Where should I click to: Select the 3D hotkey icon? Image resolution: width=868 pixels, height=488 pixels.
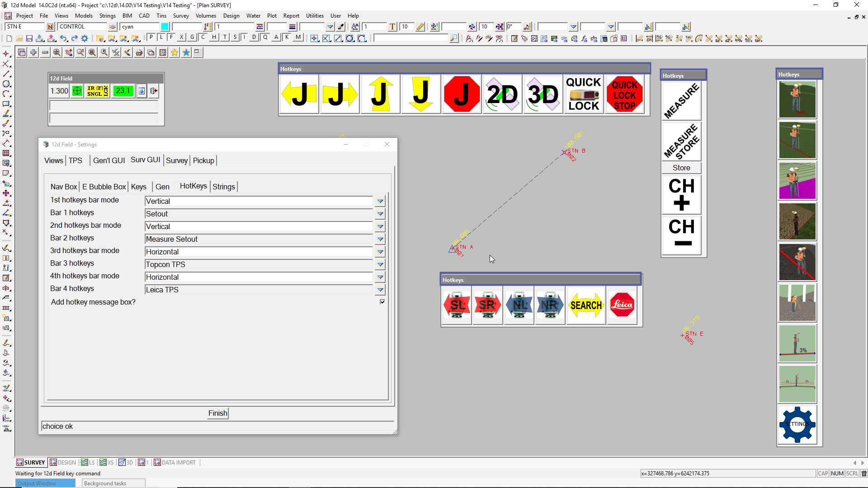click(x=543, y=94)
